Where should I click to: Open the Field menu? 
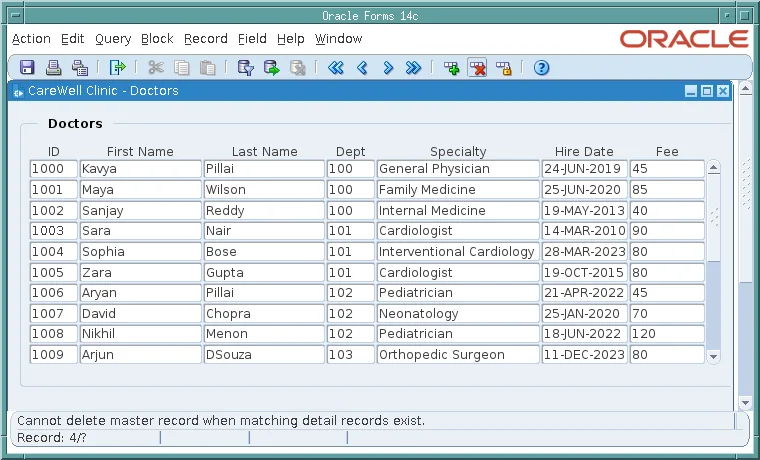click(x=252, y=39)
